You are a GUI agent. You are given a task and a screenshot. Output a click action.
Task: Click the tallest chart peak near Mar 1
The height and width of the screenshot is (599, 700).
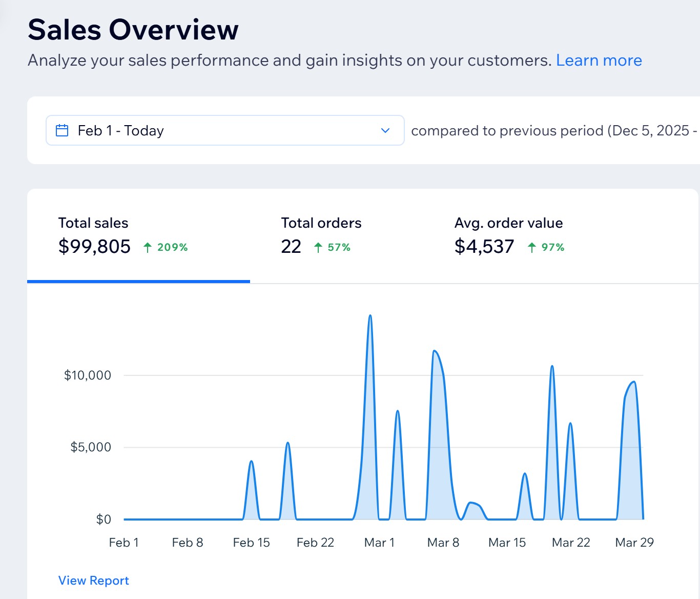(x=370, y=316)
